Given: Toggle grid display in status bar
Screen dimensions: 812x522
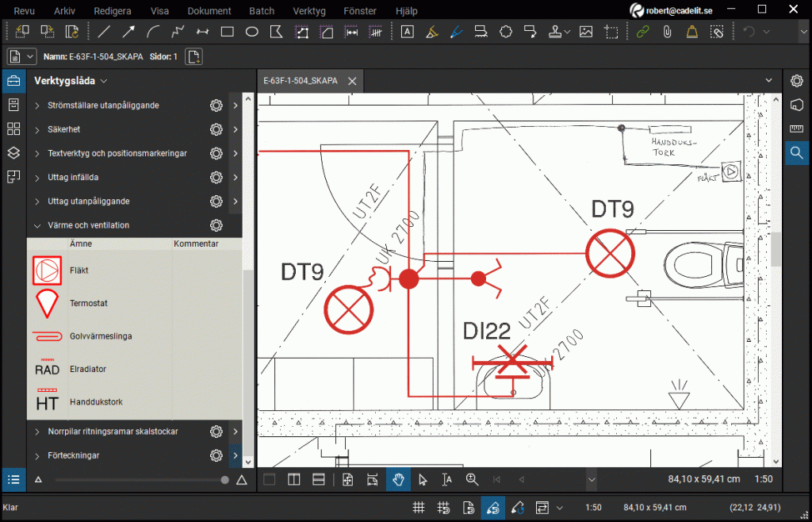Looking at the screenshot, I should 419,508.
